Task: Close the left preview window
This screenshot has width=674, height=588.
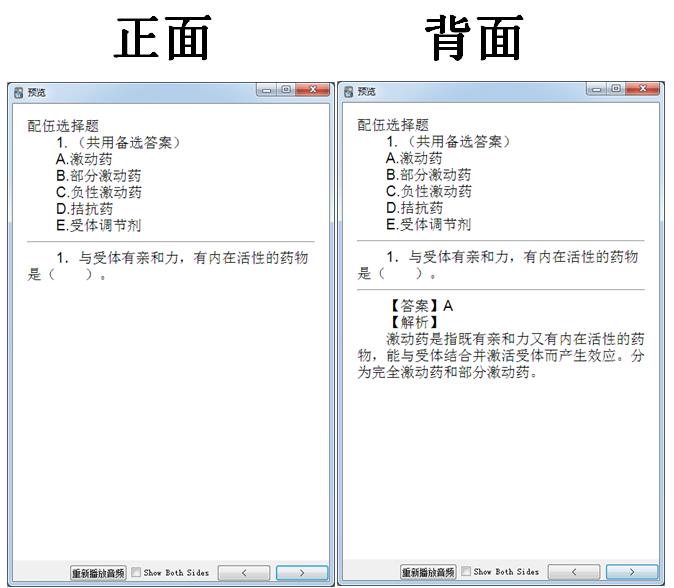Action: point(313,90)
